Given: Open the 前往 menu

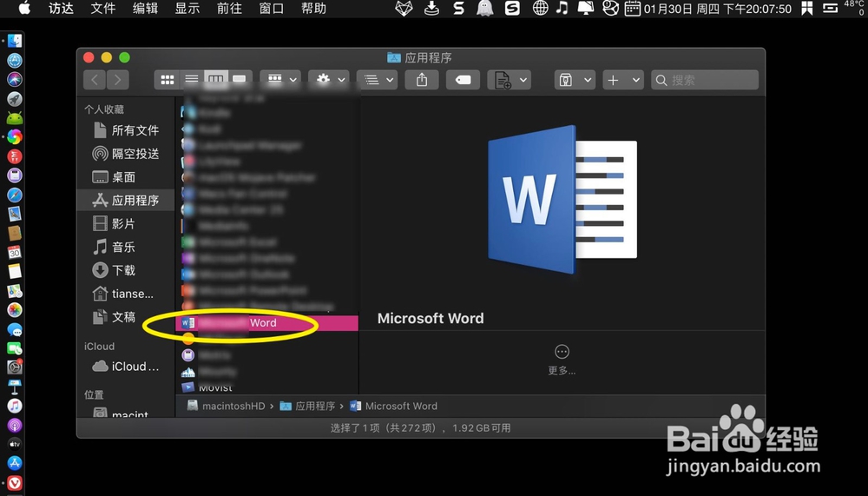Looking at the screenshot, I should point(229,9).
